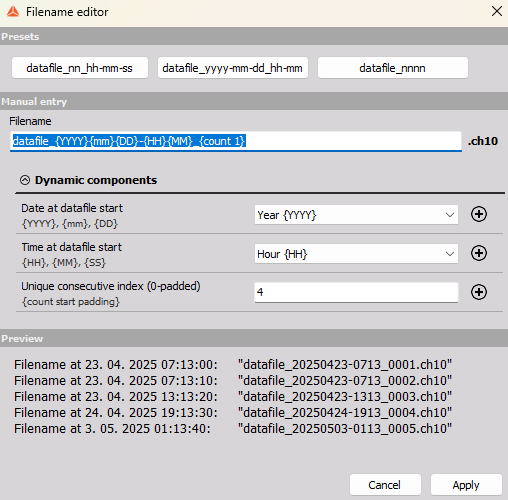Click preview filename datafile_20250423-1313_0003.ch10
508x500 pixels.
point(345,396)
